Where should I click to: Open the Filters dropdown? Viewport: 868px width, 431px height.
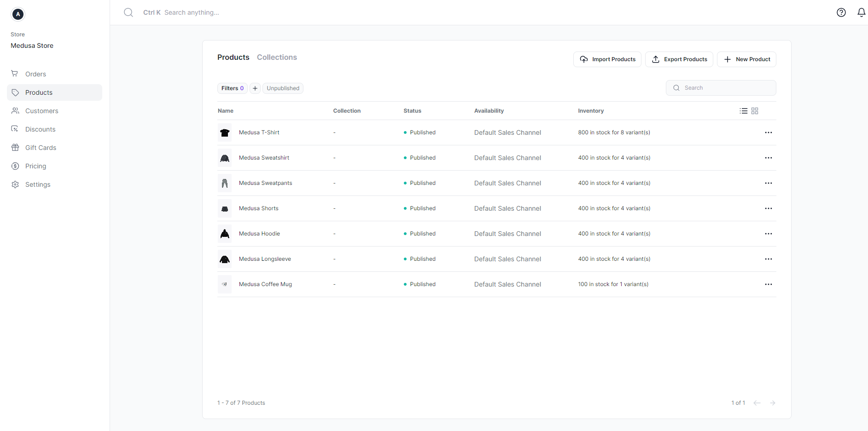(232, 88)
